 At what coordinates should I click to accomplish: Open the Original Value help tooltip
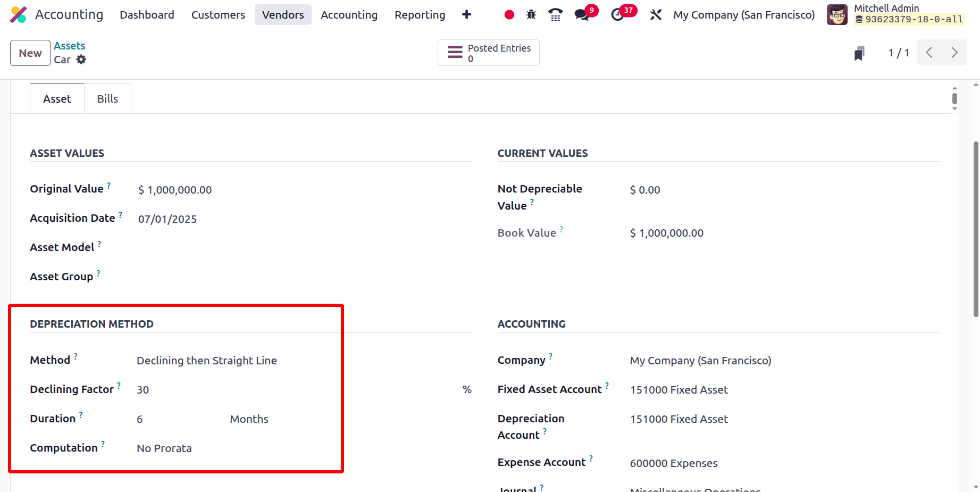pos(109,184)
